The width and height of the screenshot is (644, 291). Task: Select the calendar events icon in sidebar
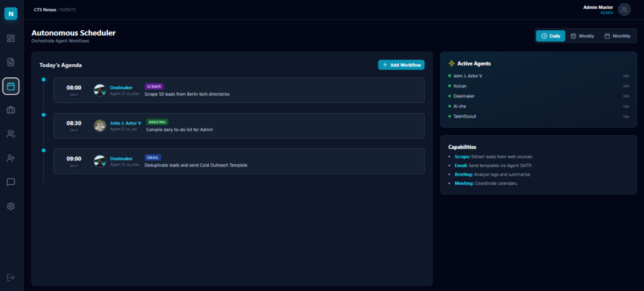tap(11, 86)
